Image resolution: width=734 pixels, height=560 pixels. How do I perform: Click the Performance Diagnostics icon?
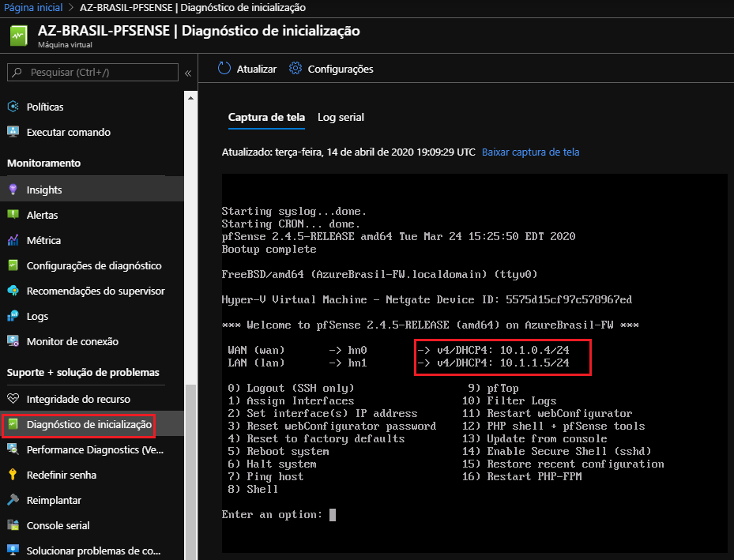pyautogui.click(x=13, y=449)
